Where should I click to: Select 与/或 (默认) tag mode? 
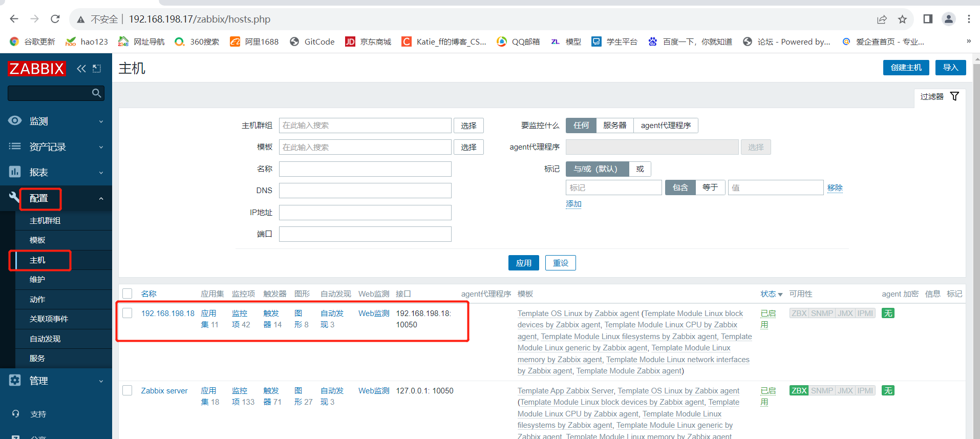(597, 169)
